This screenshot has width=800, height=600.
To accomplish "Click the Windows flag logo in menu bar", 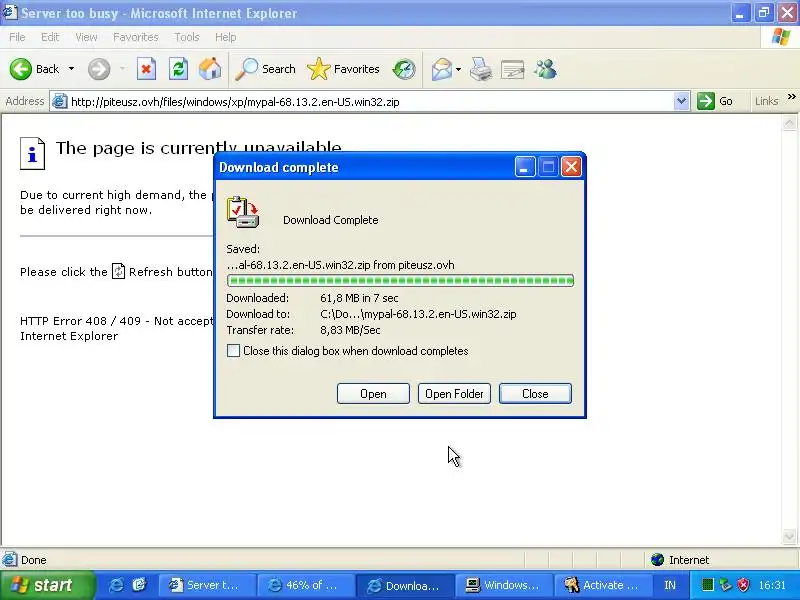I will 781,37.
